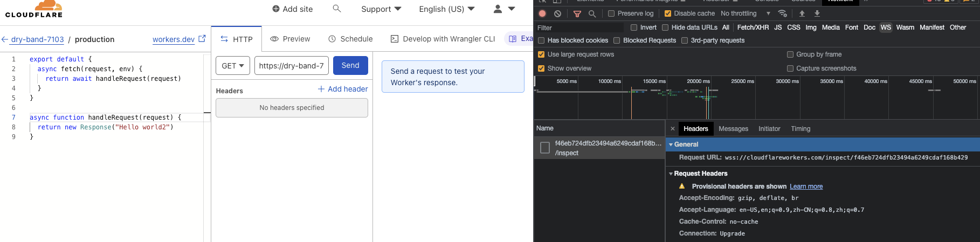Viewport: 980px width, 242px height.
Task: Show All request types
Action: coord(726,27)
